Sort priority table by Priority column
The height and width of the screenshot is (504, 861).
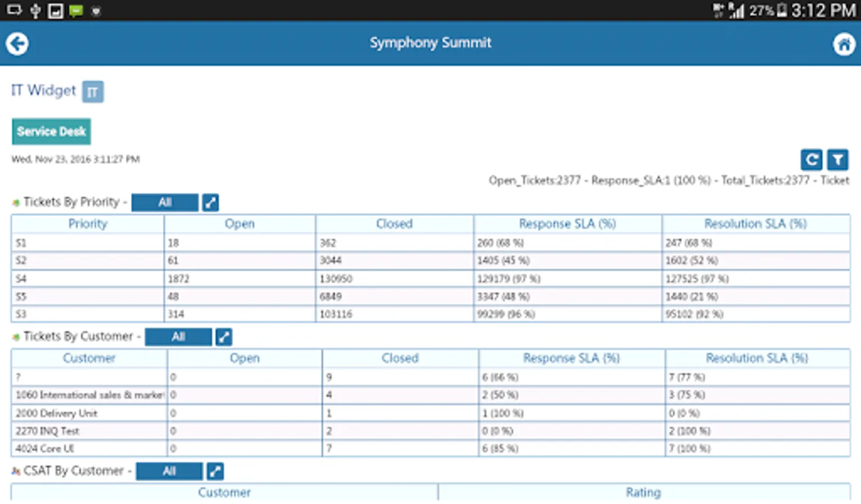[x=87, y=224]
